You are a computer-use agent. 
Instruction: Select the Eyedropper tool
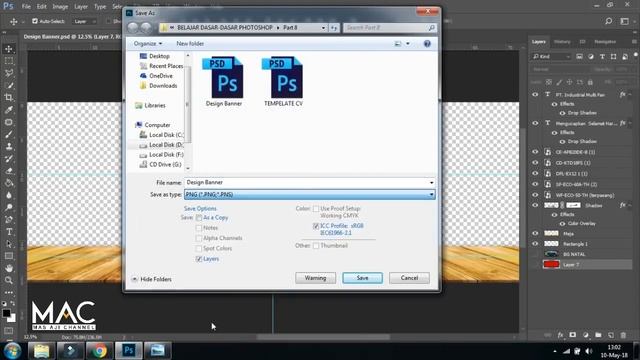pyautogui.click(x=9, y=110)
